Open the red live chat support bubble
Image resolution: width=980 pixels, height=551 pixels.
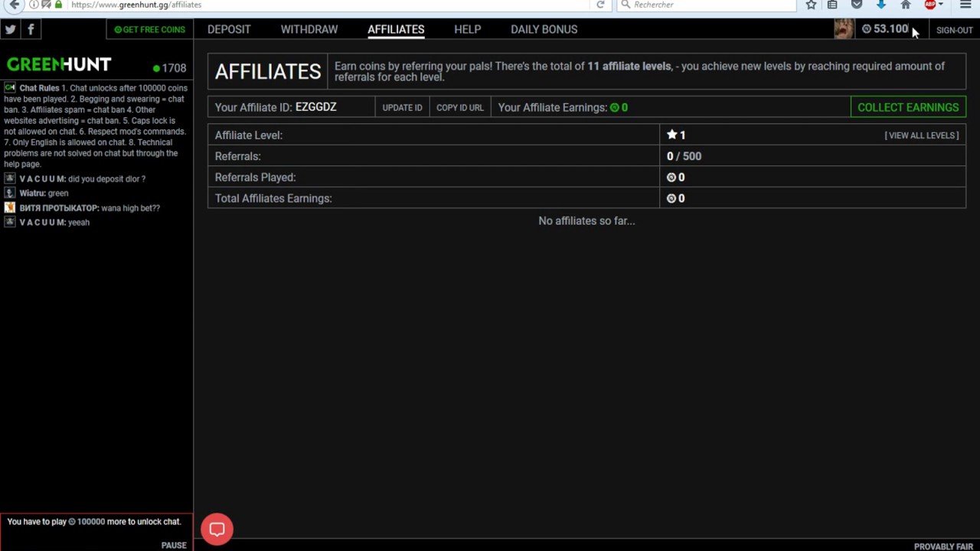pyautogui.click(x=217, y=529)
